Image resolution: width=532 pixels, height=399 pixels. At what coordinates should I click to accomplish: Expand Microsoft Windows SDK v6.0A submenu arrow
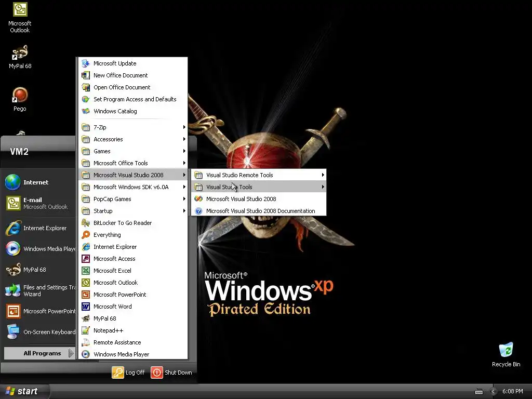click(x=184, y=187)
